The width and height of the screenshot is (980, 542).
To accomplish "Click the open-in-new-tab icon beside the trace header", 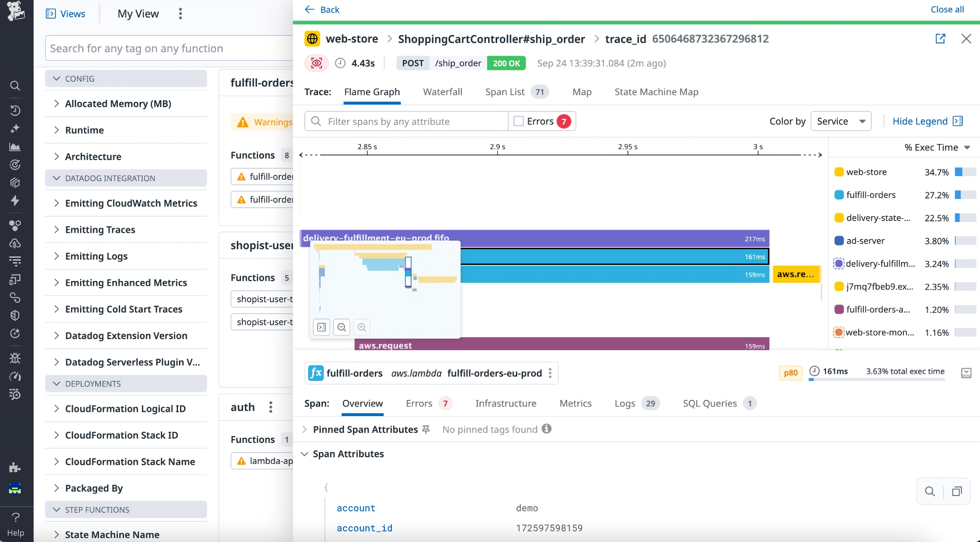I will click(x=941, y=38).
